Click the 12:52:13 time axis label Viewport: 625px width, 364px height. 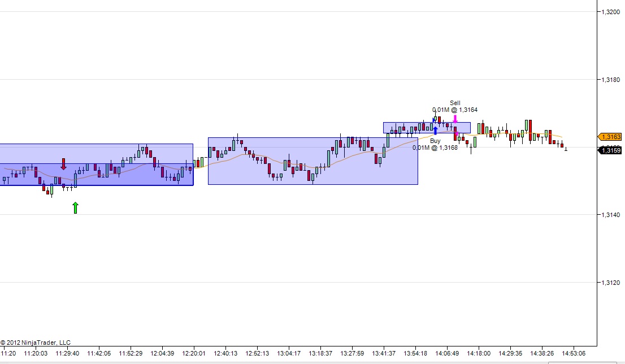(x=257, y=353)
